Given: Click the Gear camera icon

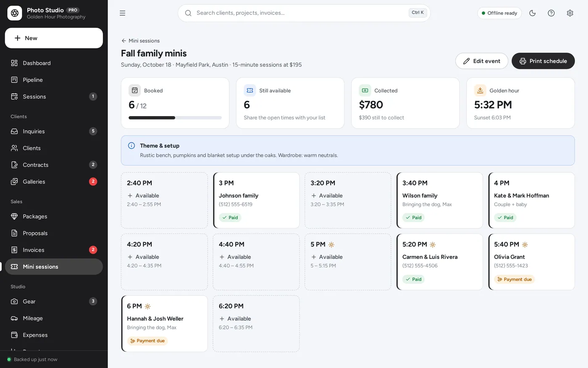Looking at the screenshot, I should (x=14, y=302).
